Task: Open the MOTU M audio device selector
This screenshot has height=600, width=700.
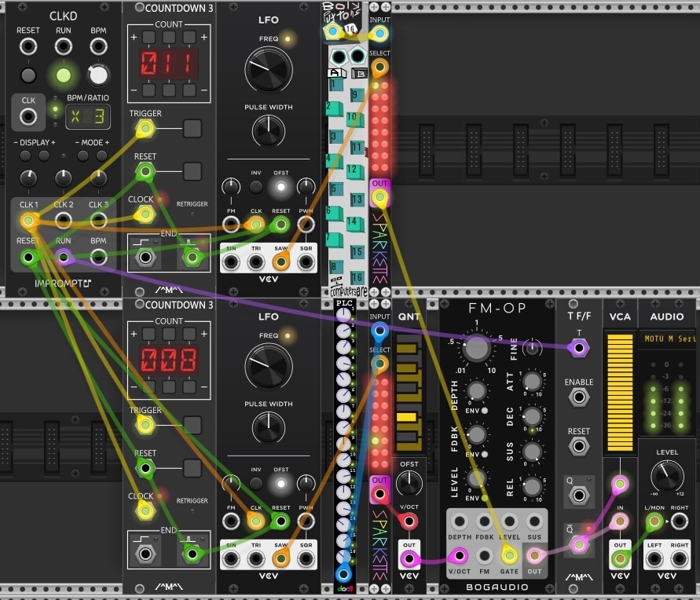Action: 668,338
